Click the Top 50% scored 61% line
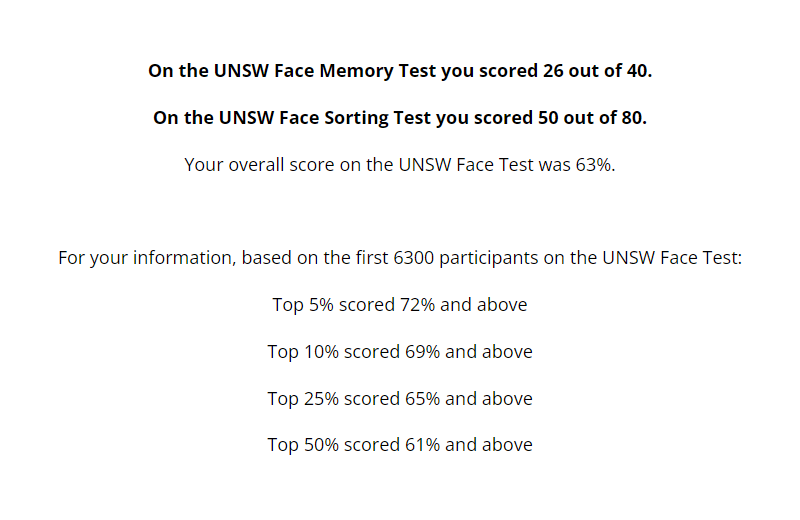The height and width of the screenshot is (520, 800). point(400,445)
